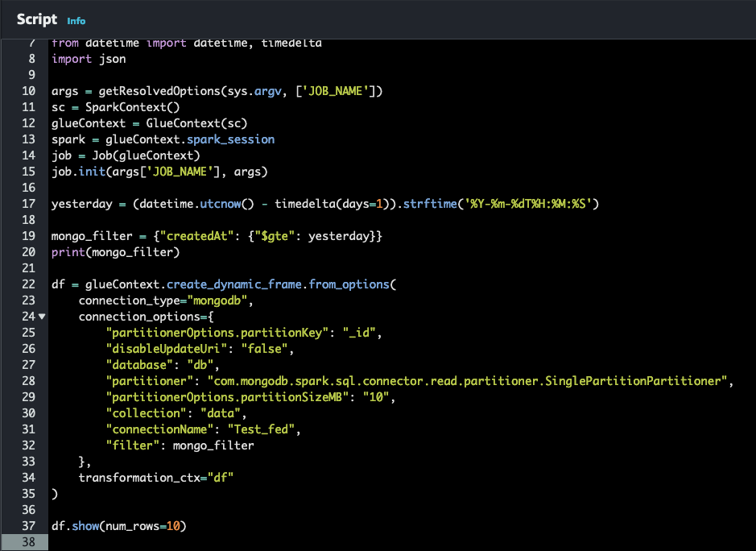756x551 pixels.
Task: Open the Info link beside Script
Action: [x=76, y=20]
